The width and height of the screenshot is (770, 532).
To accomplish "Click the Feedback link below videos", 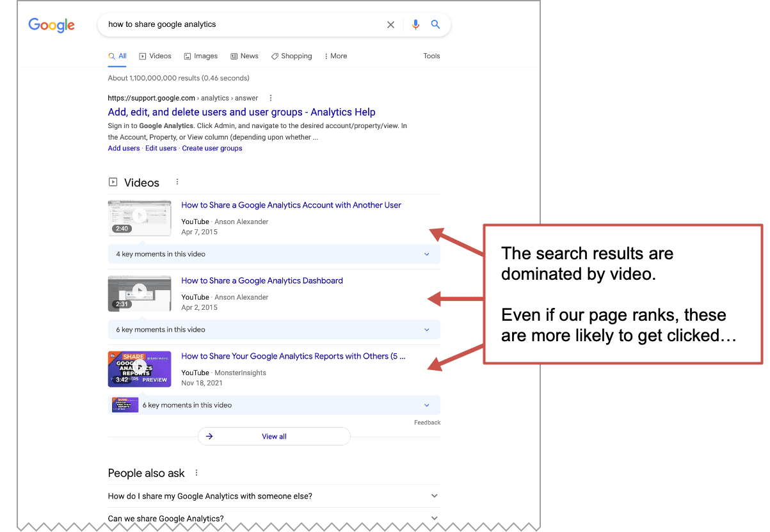I will pyautogui.click(x=428, y=423).
